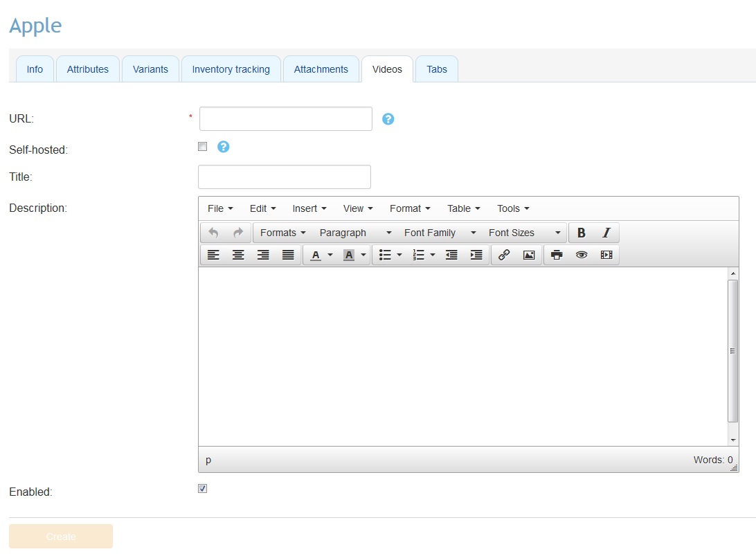Open the Format menu in editor
The image size is (756, 556).
(410, 209)
